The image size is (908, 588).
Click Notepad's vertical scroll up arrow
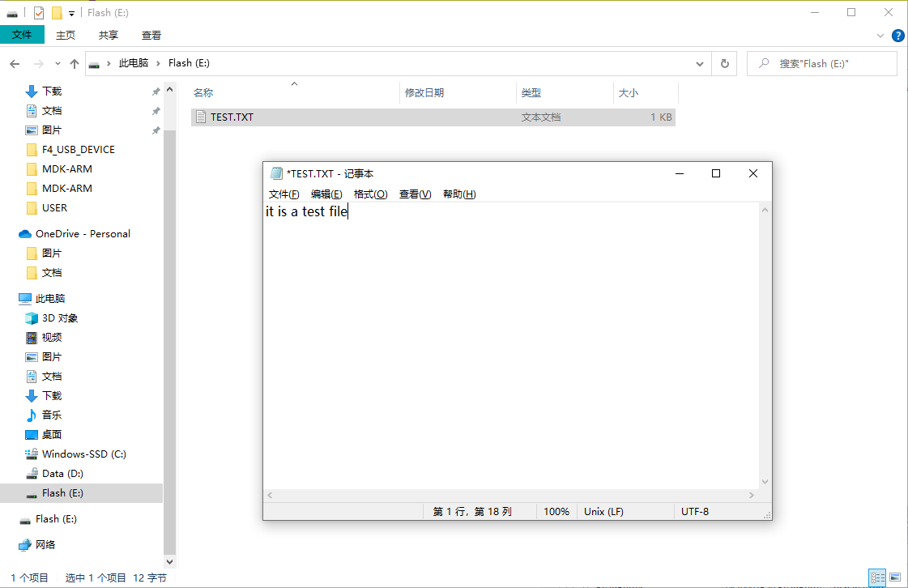pyautogui.click(x=765, y=210)
